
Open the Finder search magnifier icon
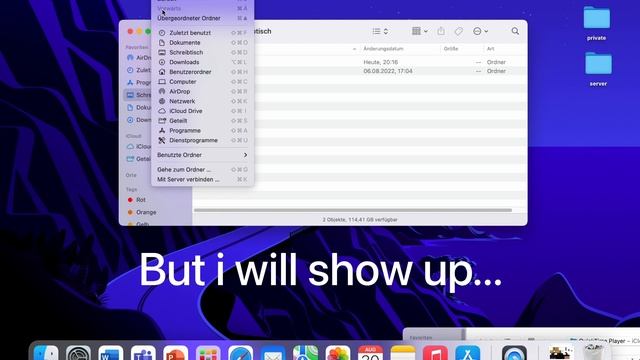(515, 31)
